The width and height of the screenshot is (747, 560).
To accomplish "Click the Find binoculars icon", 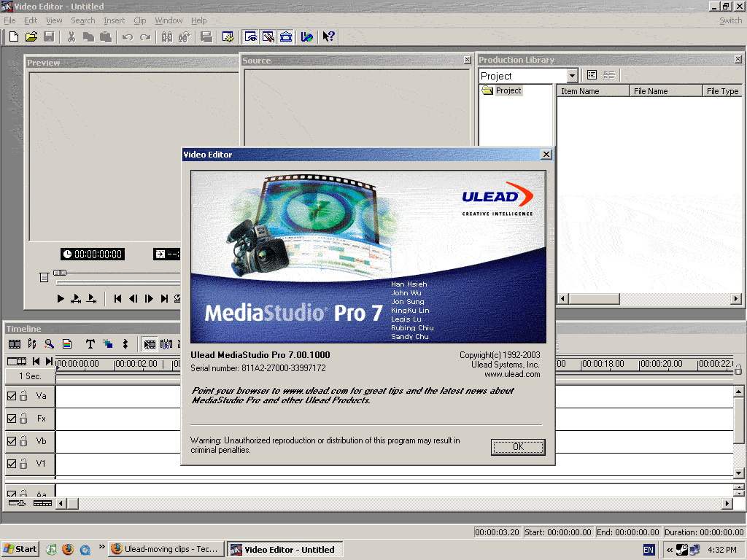I will click(x=167, y=36).
